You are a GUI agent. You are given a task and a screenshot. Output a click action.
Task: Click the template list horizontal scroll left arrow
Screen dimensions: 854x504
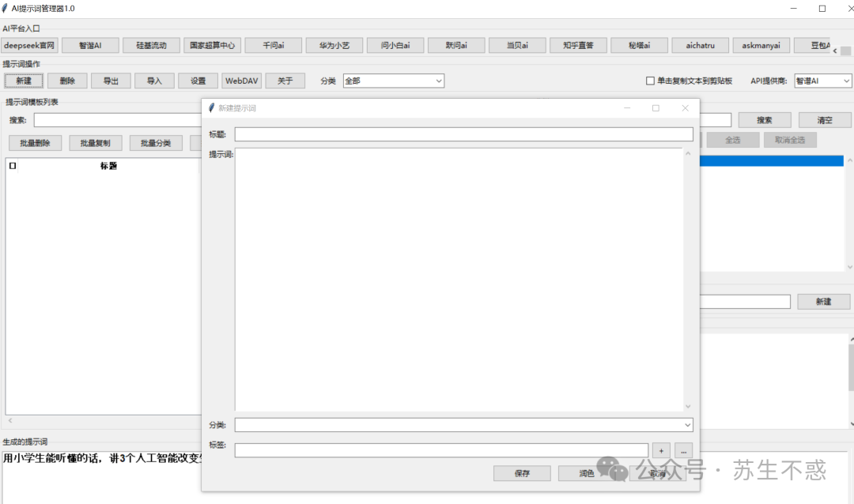point(10,420)
